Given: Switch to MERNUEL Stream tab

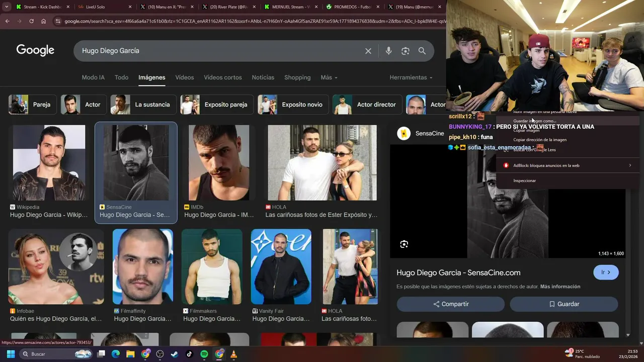Looking at the screenshot, I should pyautogui.click(x=291, y=7).
